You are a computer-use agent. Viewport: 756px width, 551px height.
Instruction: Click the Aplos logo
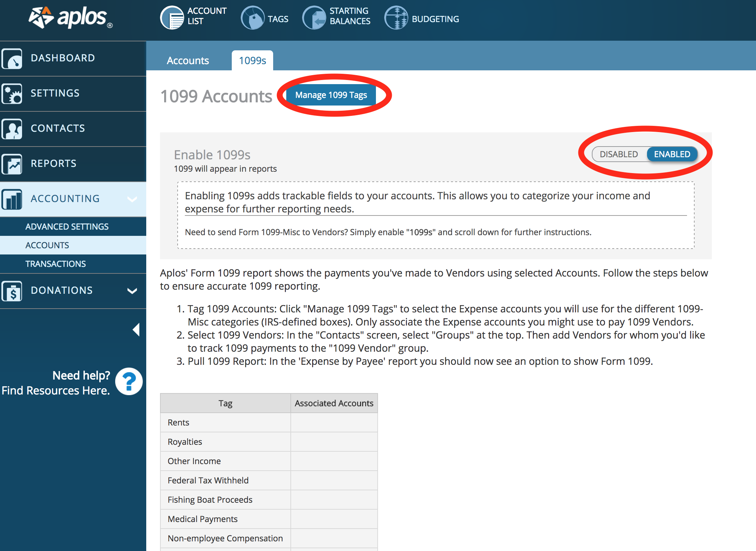71,18
